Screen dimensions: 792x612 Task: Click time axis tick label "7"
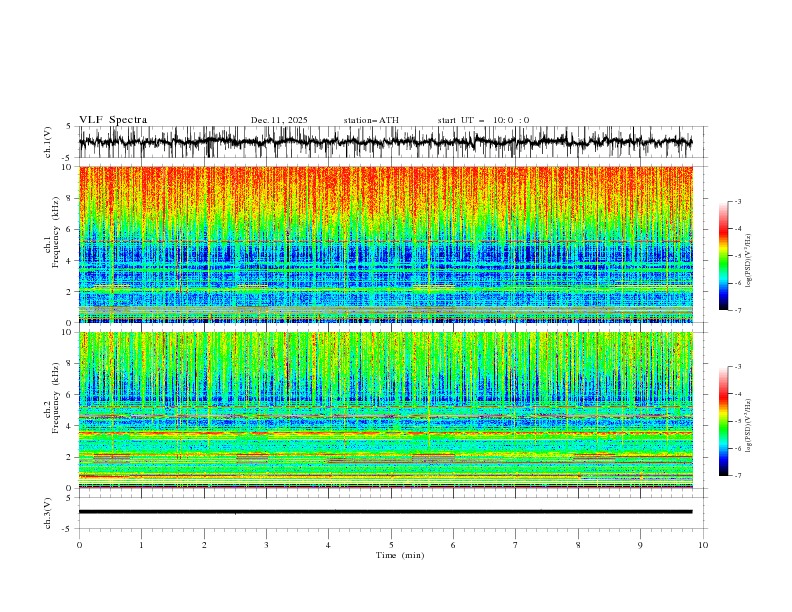coord(516,545)
